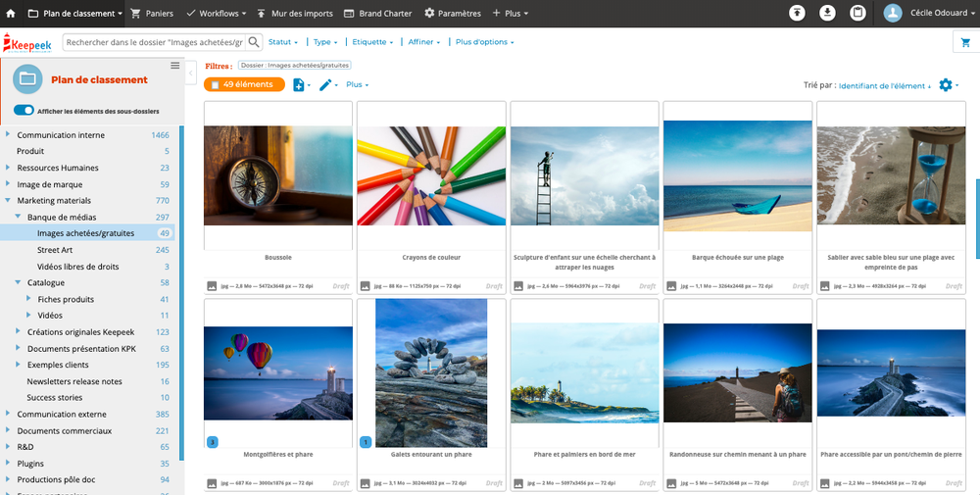Screen dimensions: 980x495
Task: Toggle display of sub-folder elements
Action: [x=24, y=111]
